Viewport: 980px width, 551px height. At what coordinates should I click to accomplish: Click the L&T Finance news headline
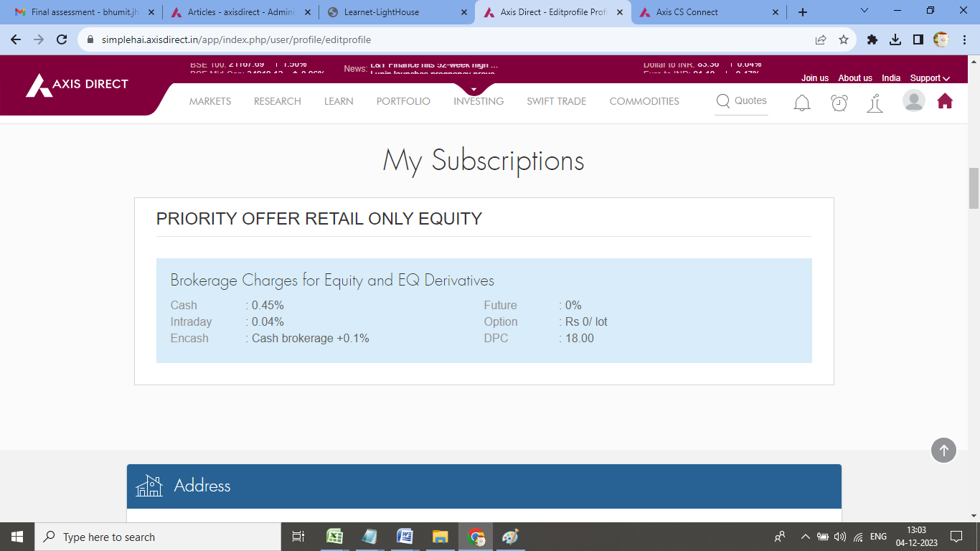click(434, 65)
